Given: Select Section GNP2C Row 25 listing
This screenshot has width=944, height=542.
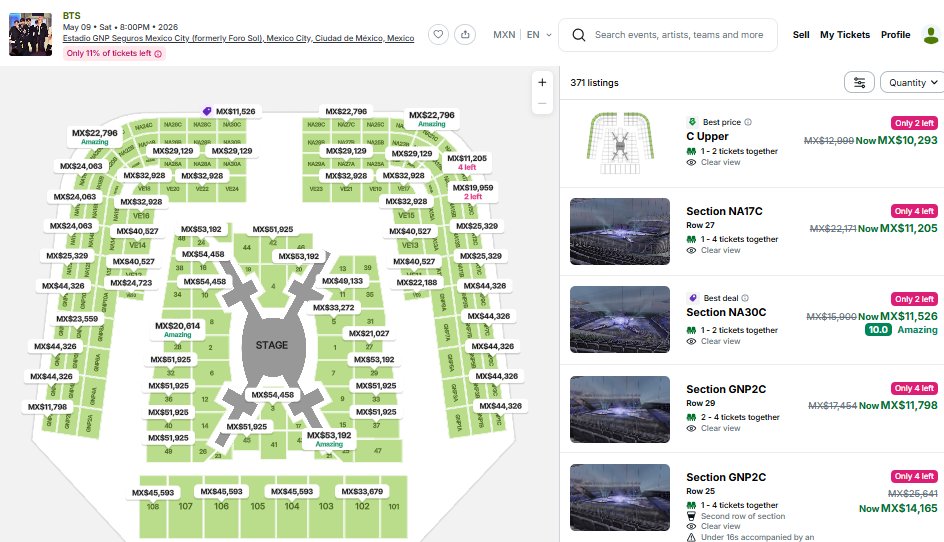Looking at the screenshot, I should pyautogui.click(x=751, y=497).
